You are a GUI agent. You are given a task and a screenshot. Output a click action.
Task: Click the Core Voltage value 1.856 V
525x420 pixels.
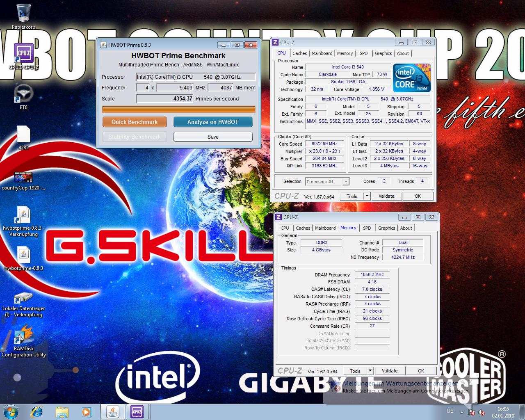point(377,89)
